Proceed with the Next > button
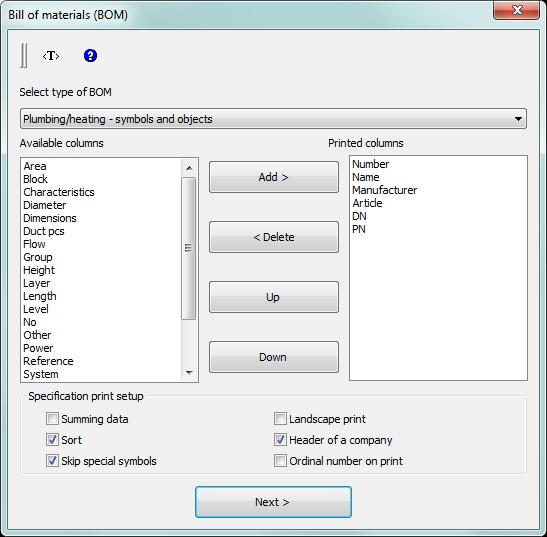This screenshot has width=547, height=537. point(273,502)
